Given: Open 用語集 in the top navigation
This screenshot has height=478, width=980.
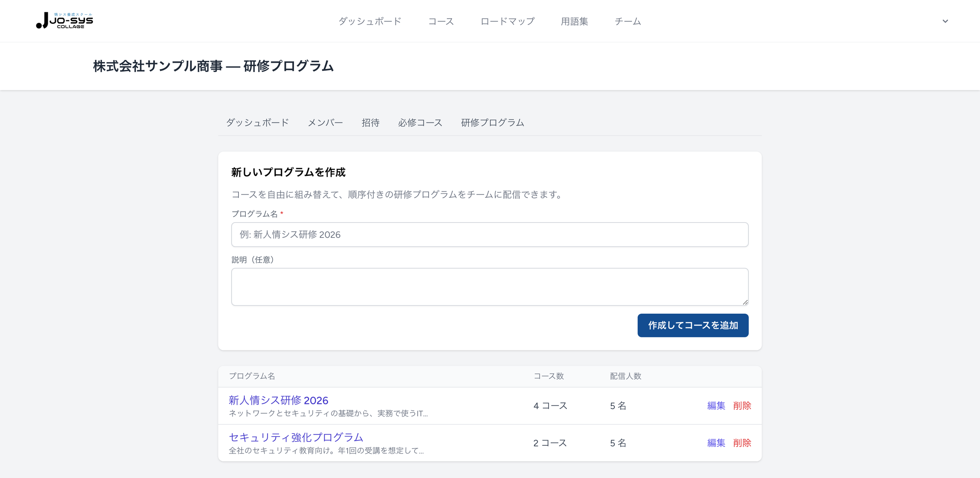Looking at the screenshot, I should tap(574, 21).
